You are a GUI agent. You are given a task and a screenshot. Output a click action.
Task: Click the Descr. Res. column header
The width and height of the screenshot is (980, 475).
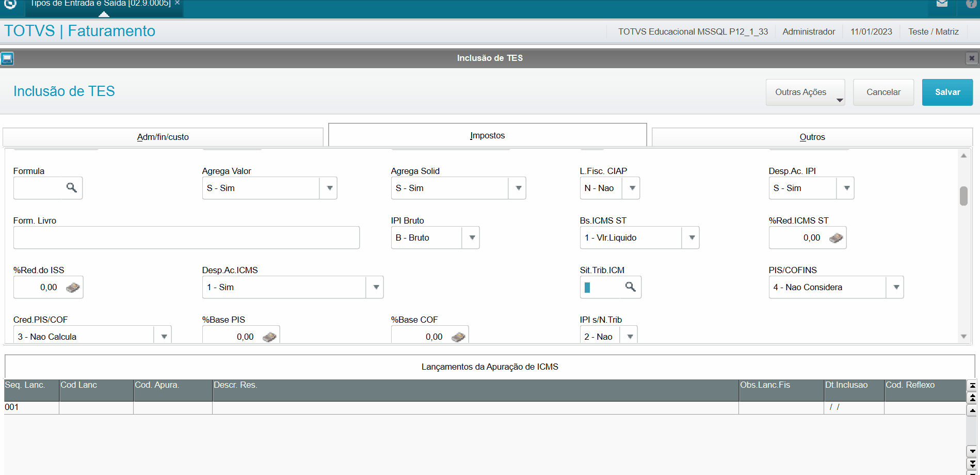point(475,390)
